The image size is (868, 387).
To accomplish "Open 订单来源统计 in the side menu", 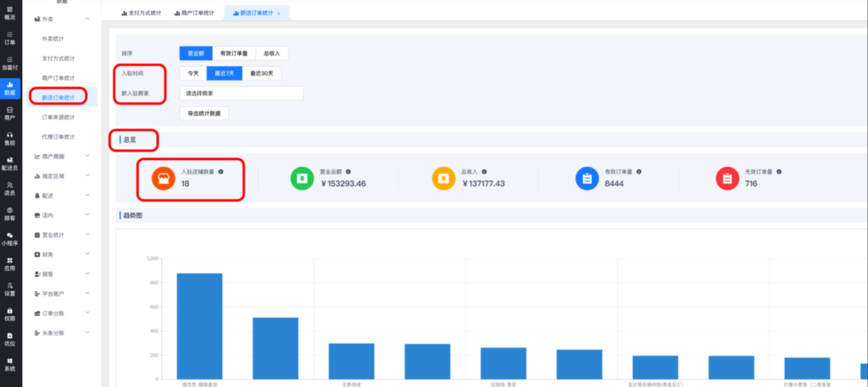I will (x=58, y=117).
